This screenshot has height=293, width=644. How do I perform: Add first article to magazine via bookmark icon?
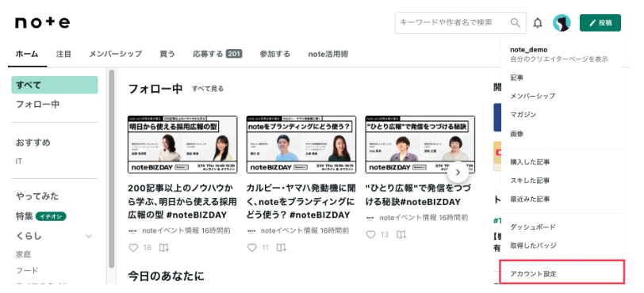tap(164, 247)
